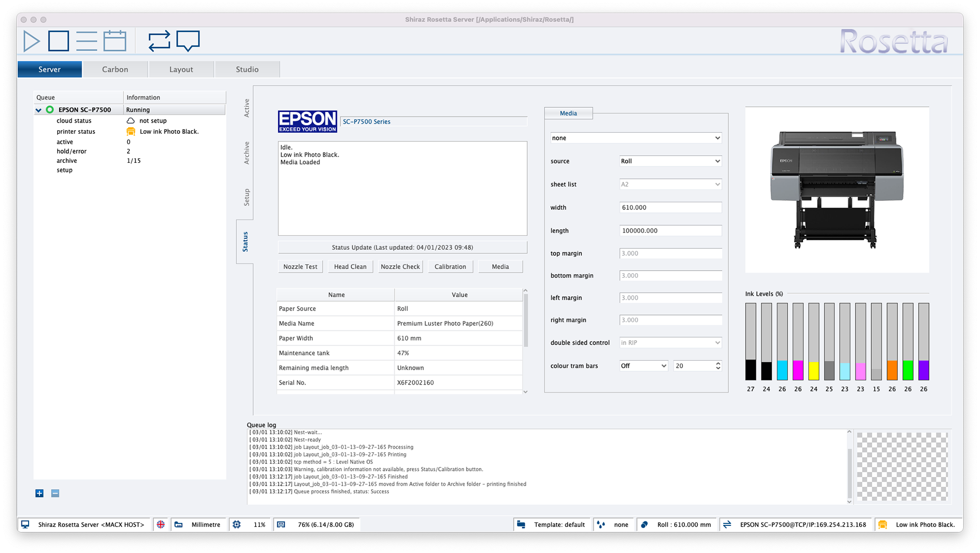Click the colour tram bars value stepper

[718, 366]
